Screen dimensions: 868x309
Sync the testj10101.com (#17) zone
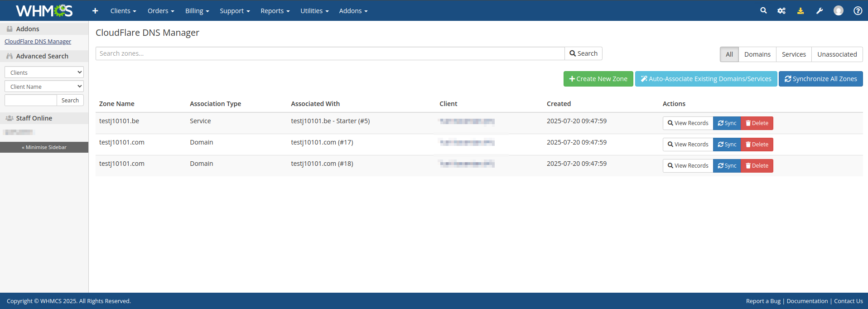[727, 145]
